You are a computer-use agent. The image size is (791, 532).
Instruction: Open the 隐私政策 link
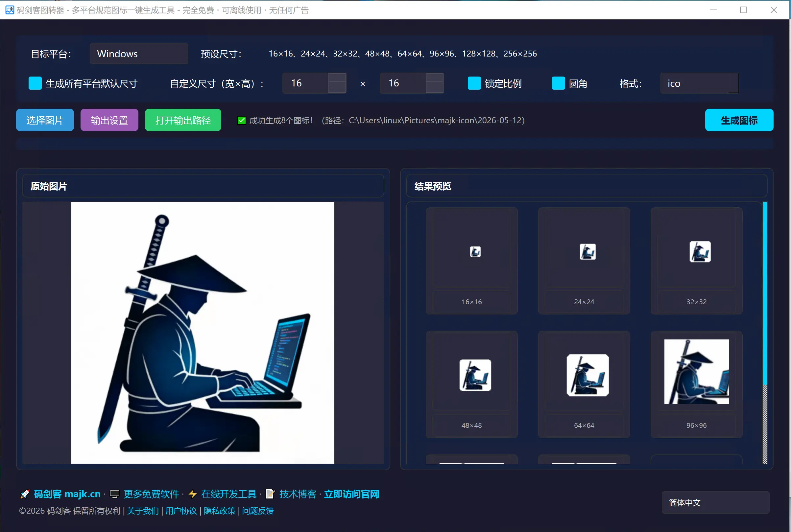coord(219,511)
